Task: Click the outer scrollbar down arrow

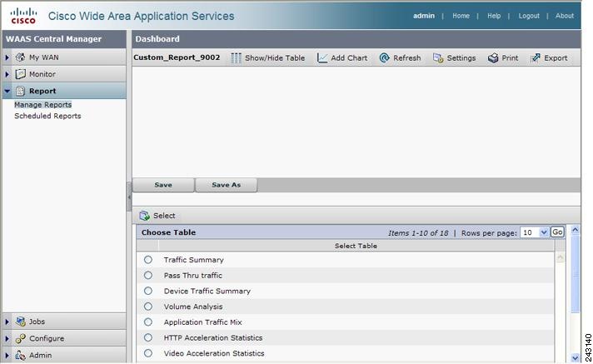Action: tap(576, 357)
